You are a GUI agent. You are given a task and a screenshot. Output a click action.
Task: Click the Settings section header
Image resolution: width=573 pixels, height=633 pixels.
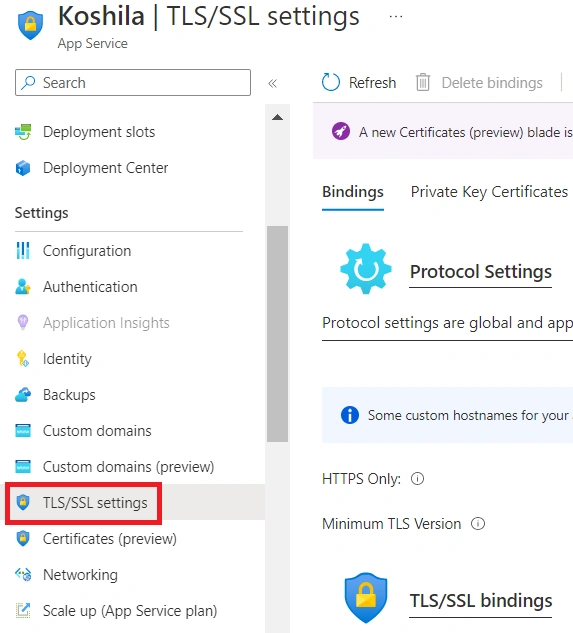pos(42,213)
